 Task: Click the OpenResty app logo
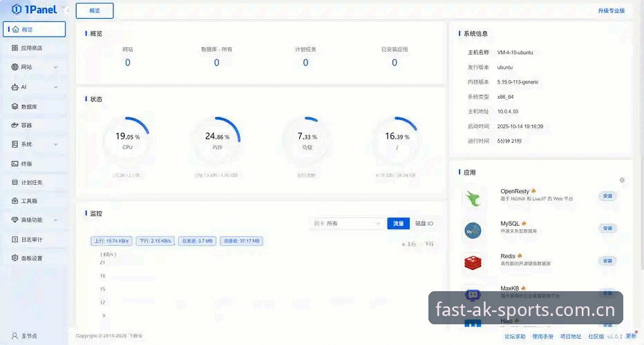pyautogui.click(x=473, y=198)
